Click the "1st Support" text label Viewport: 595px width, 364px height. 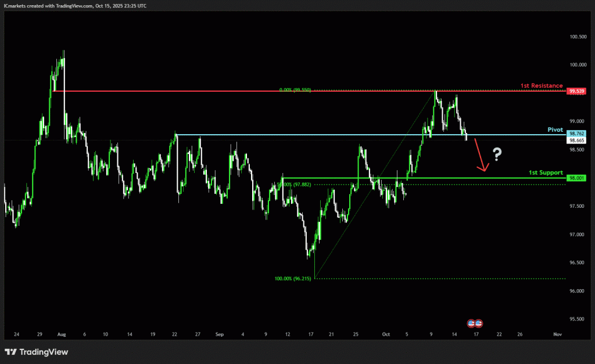[545, 173]
